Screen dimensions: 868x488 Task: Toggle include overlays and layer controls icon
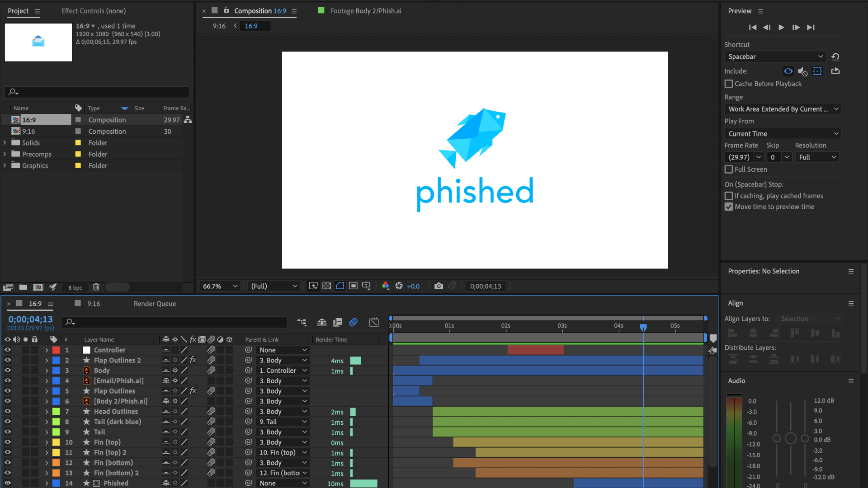point(817,71)
